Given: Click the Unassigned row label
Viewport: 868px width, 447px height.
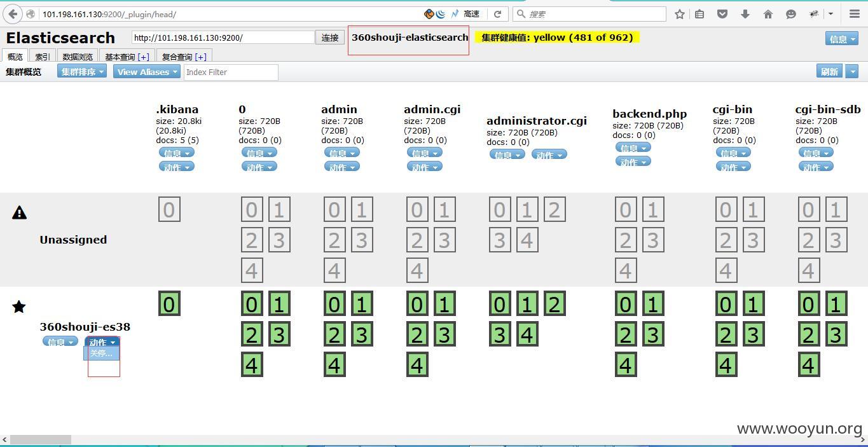Looking at the screenshot, I should pyautogui.click(x=73, y=240).
